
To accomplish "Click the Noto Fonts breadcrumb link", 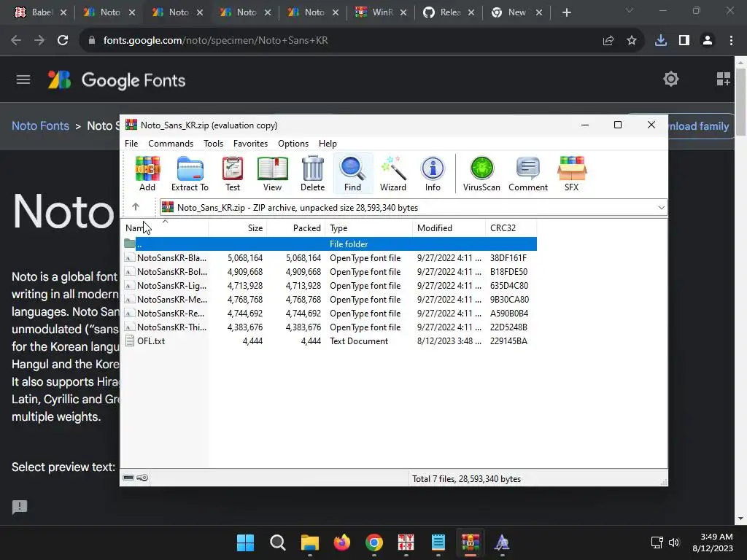I will (41, 125).
